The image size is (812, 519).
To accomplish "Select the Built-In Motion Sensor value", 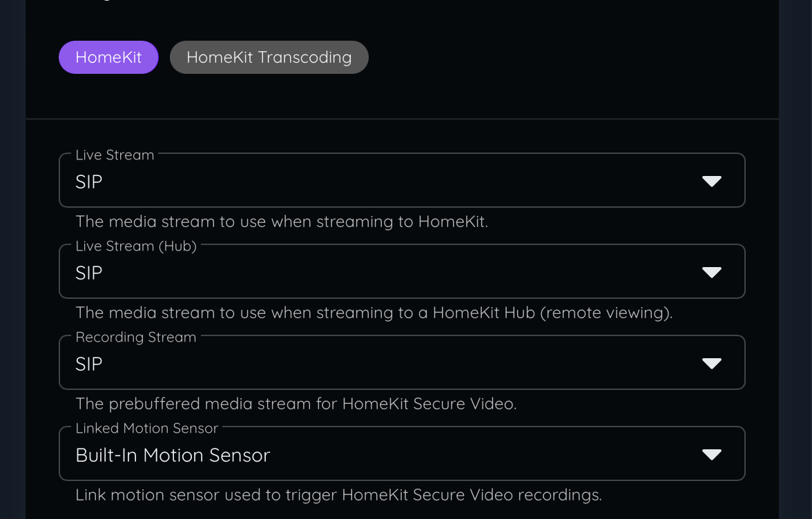I will (x=173, y=454).
